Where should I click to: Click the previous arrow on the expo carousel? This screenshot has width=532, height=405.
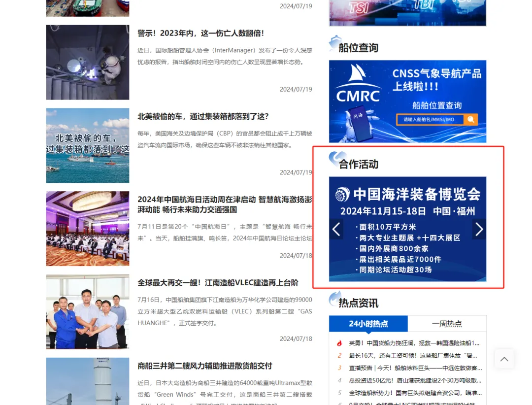pos(336,230)
